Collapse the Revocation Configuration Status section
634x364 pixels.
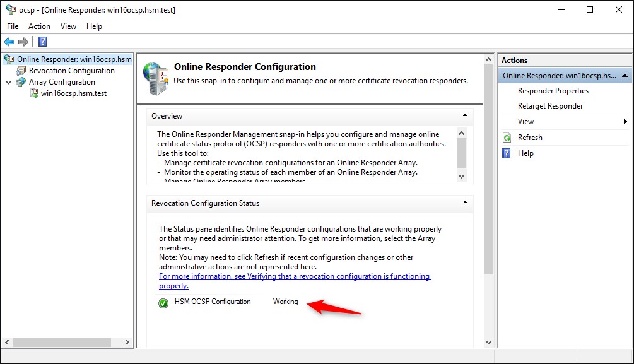tap(465, 203)
